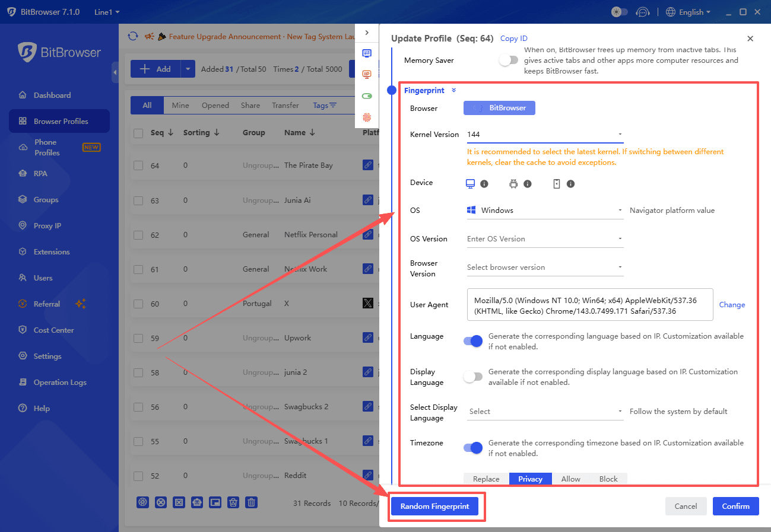The width and height of the screenshot is (771, 532).
Task: Select the Block tab option
Action: pyautogui.click(x=608, y=479)
